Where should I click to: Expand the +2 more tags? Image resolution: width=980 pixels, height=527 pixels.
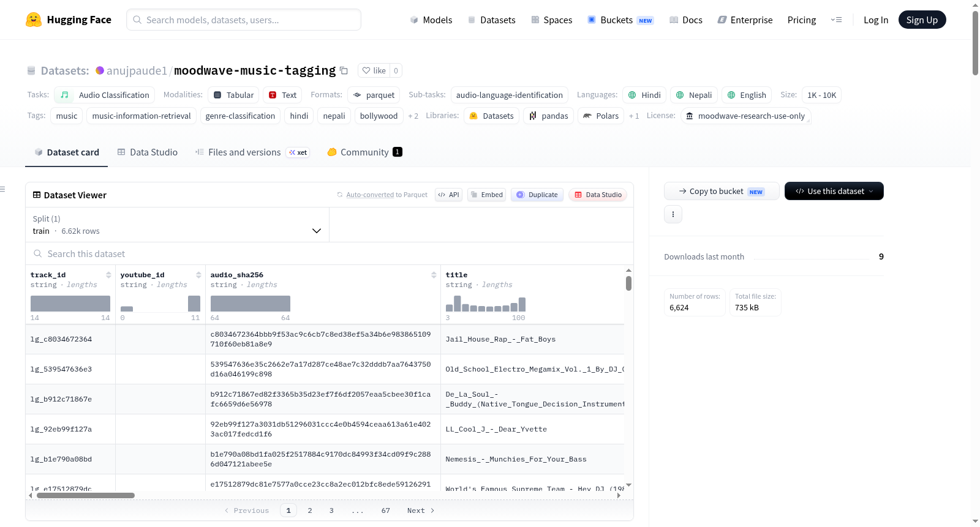coord(413,116)
